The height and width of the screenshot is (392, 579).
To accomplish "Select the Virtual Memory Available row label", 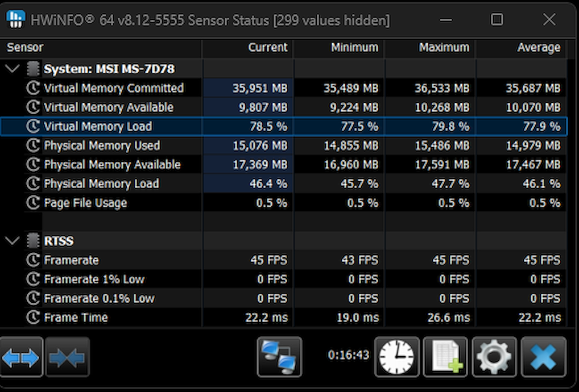I will click(109, 107).
